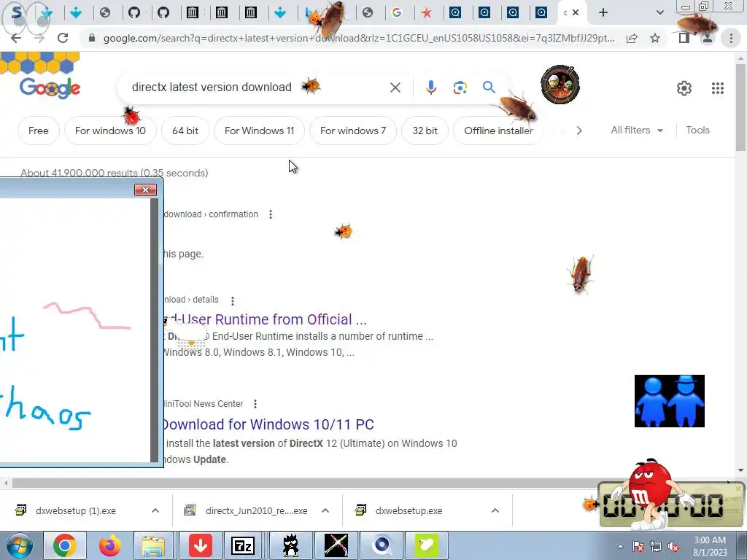
Task: Click the blue people icon image
Action: click(x=670, y=401)
